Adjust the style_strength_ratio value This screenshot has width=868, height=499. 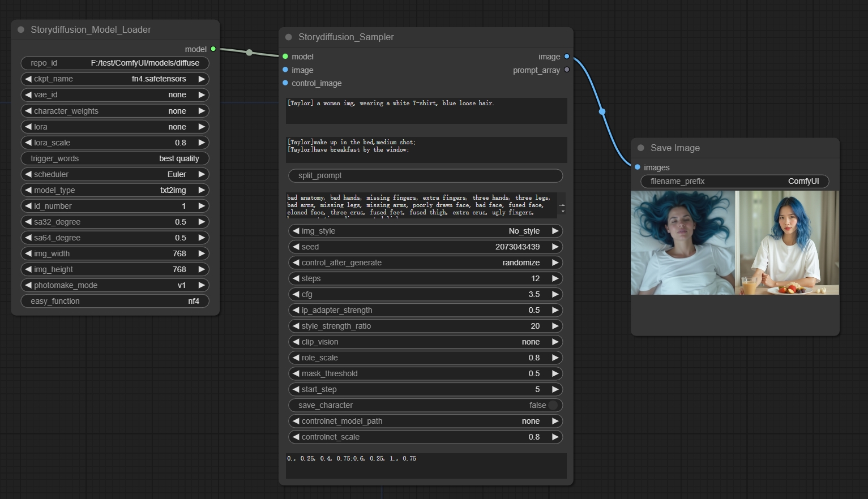click(x=426, y=326)
